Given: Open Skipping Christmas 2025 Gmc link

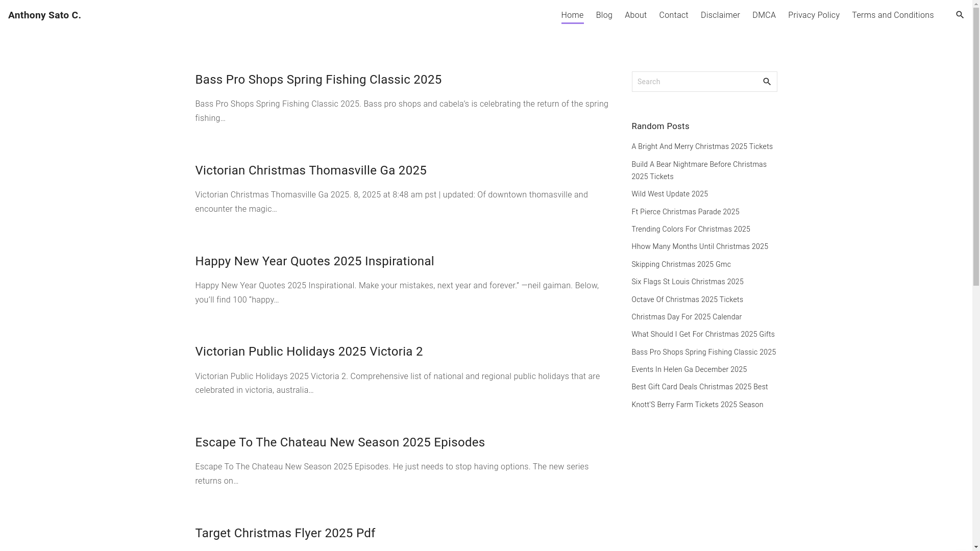Looking at the screenshot, I should coord(681,264).
